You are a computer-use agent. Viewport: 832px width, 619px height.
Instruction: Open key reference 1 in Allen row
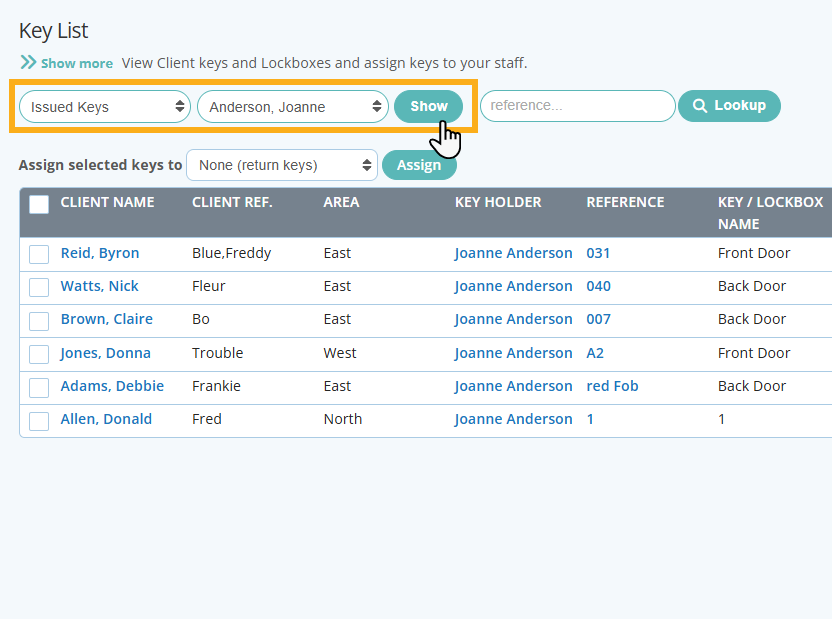(590, 419)
